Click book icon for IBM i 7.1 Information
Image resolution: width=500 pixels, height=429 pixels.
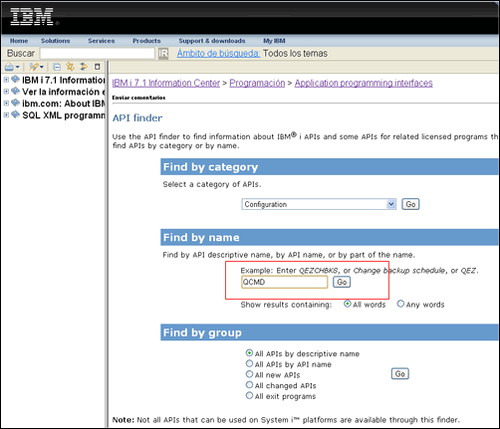[15, 79]
